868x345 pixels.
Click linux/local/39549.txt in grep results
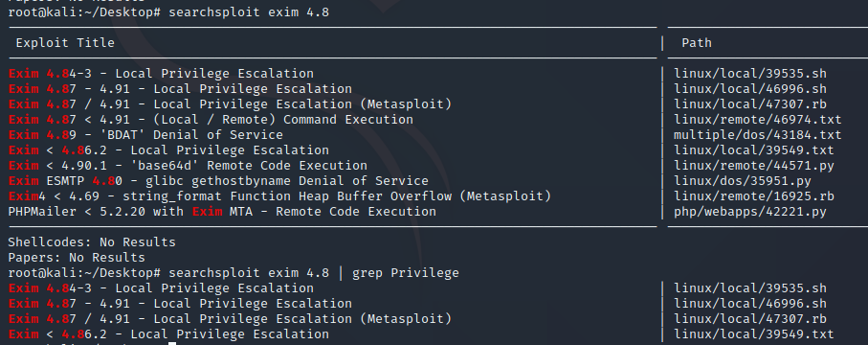pyautogui.click(x=754, y=334)
